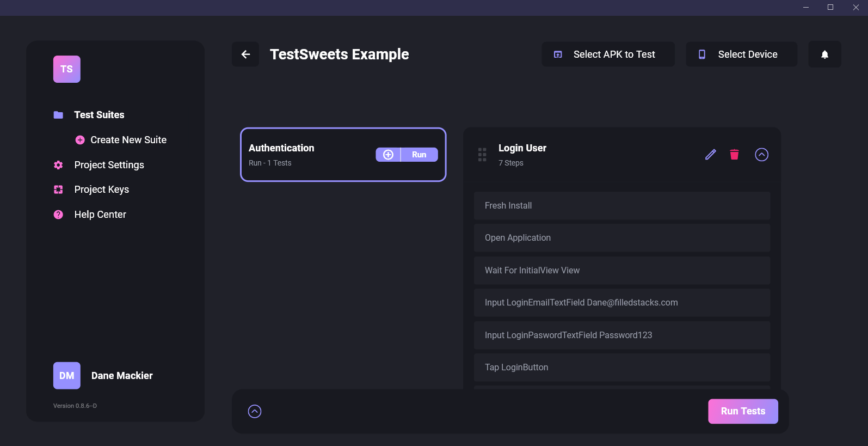Open the notifications bell
Screen dimensions: 868x446
(x=824, y=54)
